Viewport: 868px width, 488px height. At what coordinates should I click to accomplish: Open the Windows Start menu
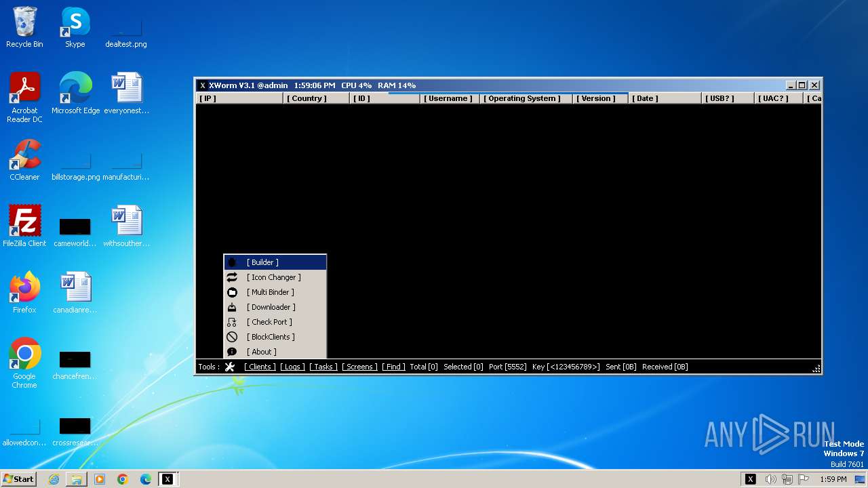click(x=19, y=479)
